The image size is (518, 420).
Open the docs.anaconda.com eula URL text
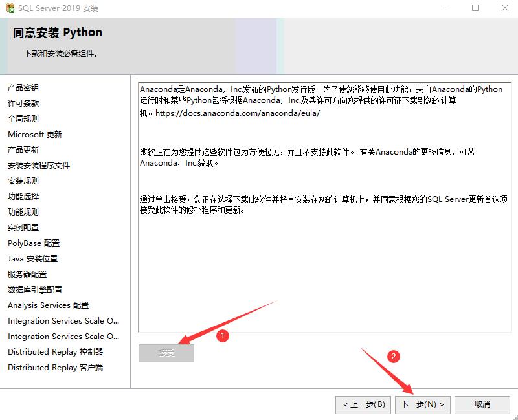[238, 113]
